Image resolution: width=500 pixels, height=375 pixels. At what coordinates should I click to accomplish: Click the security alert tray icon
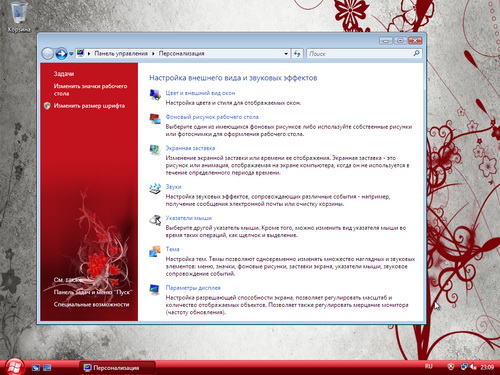coord(451,367)
